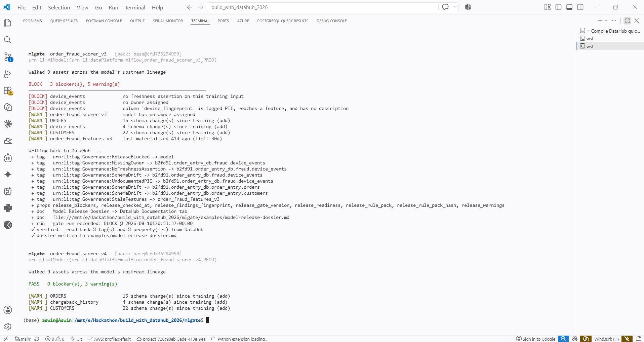The height and width of the screenshot is (342, 644).
Task: Open the Manage gear icon
Action: (x=8, y=327)
